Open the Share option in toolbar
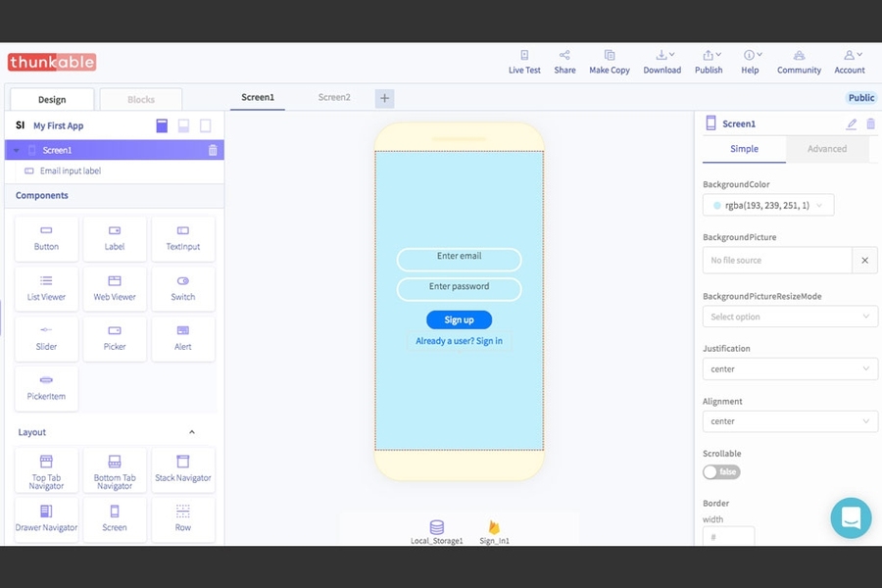This screenshot has height=588, width=882. [x=564, y=56]
